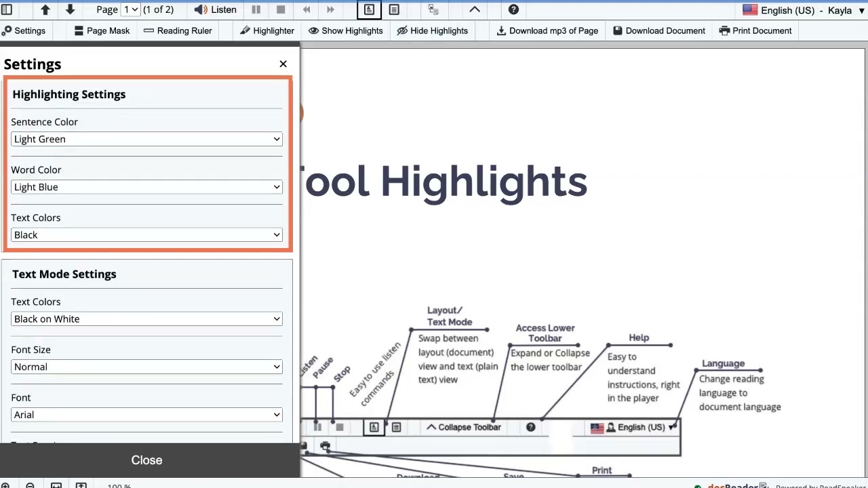Image resolution: width=868 pixels, height=488 pixels.
Task: Toggle the sidebar panel icon
Action: [6, 9]
